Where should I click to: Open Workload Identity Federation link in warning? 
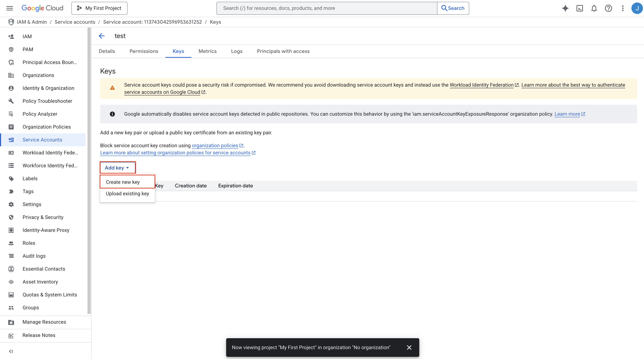pyautogui.click(x=482, y=85)
